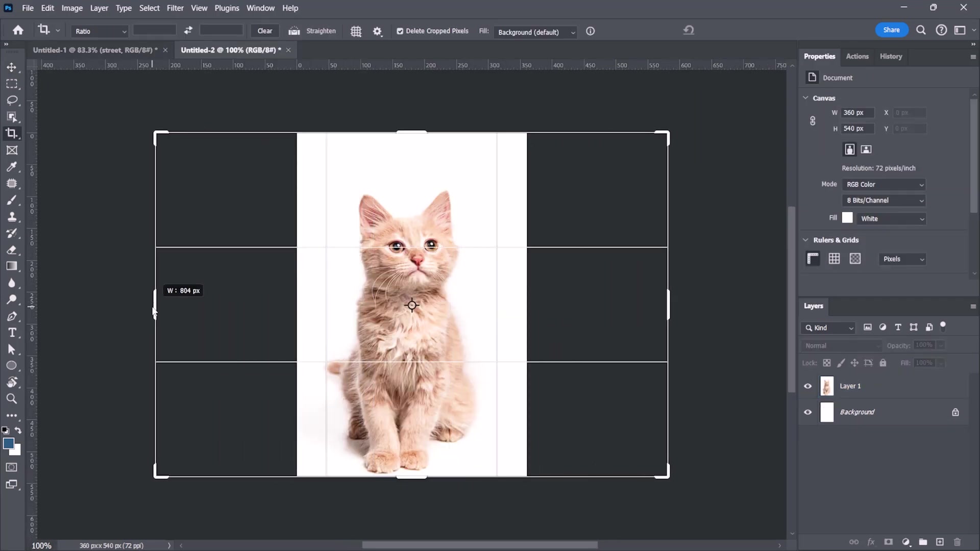Screen dimensions: 980x551
Task: Click the foreground color swatch
Action: tap(8, 443)
